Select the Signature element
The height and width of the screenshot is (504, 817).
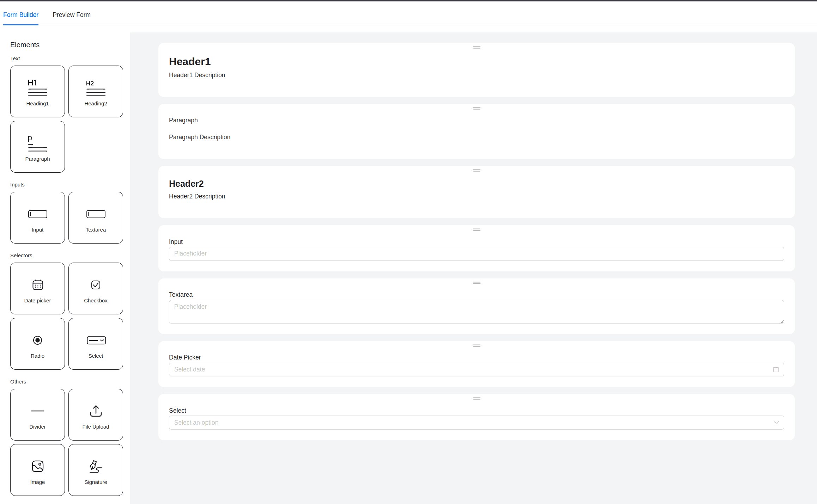point(96,470)
